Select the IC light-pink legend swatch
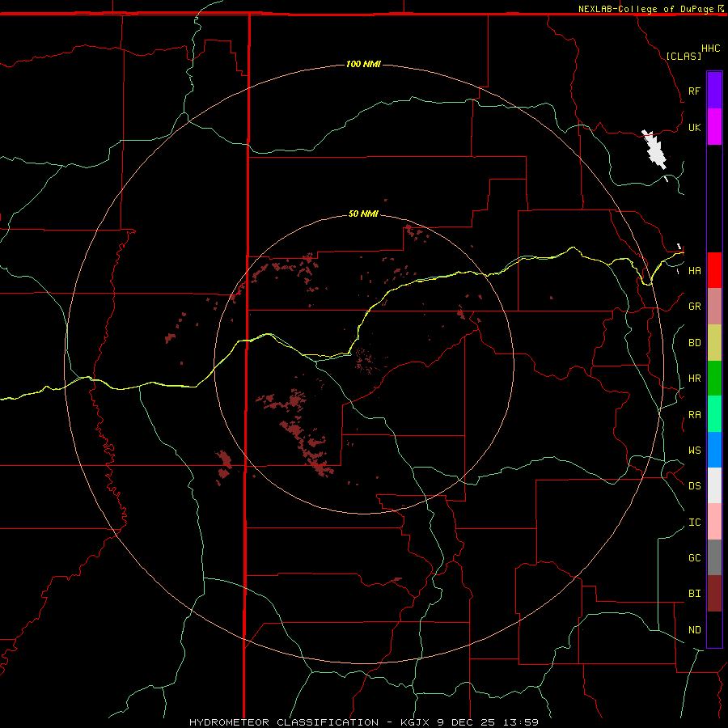Image resolution: width=728 pixels, height=728 pixels. 714,522
